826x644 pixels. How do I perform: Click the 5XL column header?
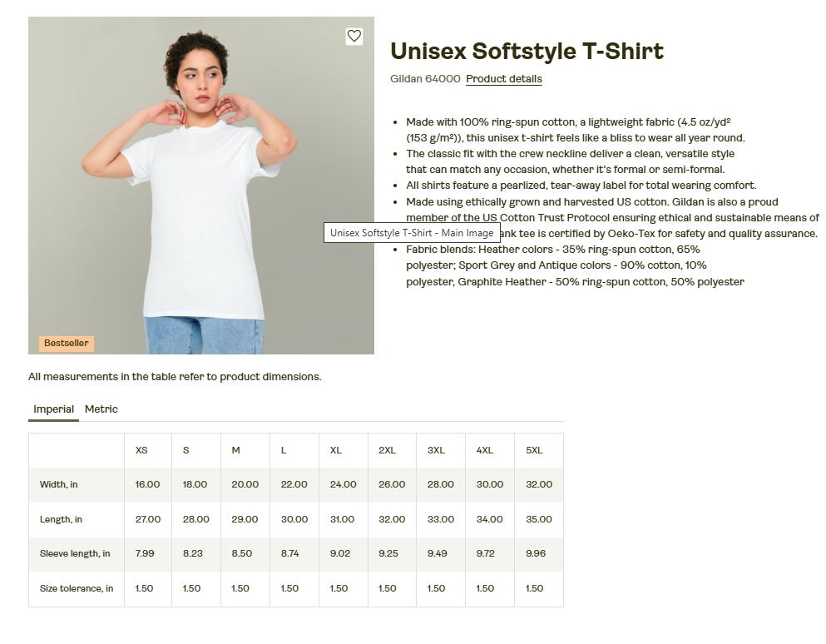pos(534,451)
